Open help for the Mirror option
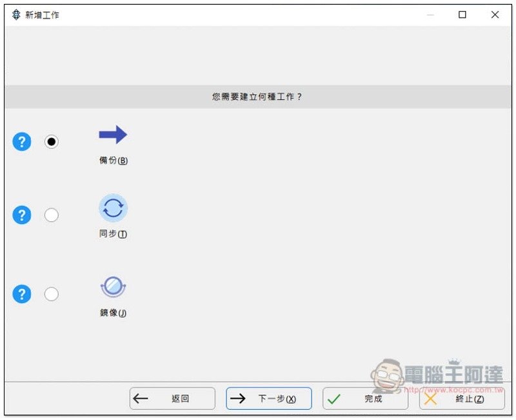This screenshot has height=420, width=516. 22,294
